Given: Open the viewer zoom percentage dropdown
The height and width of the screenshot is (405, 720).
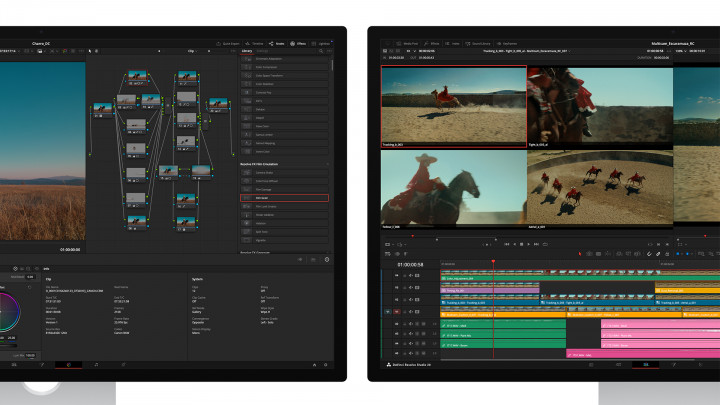Looking at the screenshot, I should [681, 51].
